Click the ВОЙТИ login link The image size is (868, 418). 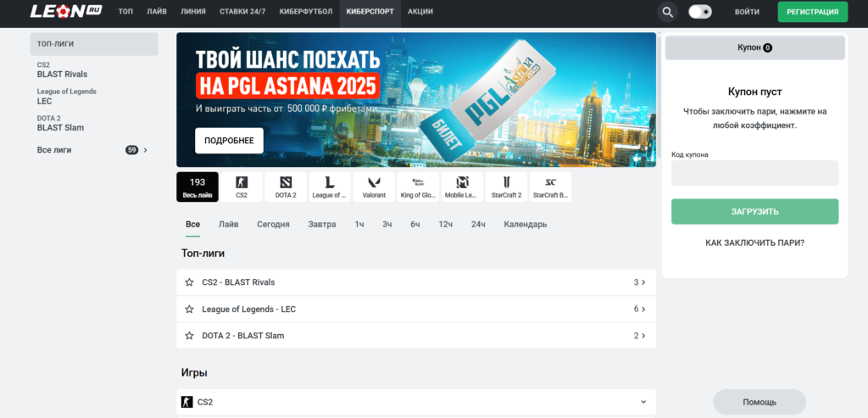(x=747, y=12)
